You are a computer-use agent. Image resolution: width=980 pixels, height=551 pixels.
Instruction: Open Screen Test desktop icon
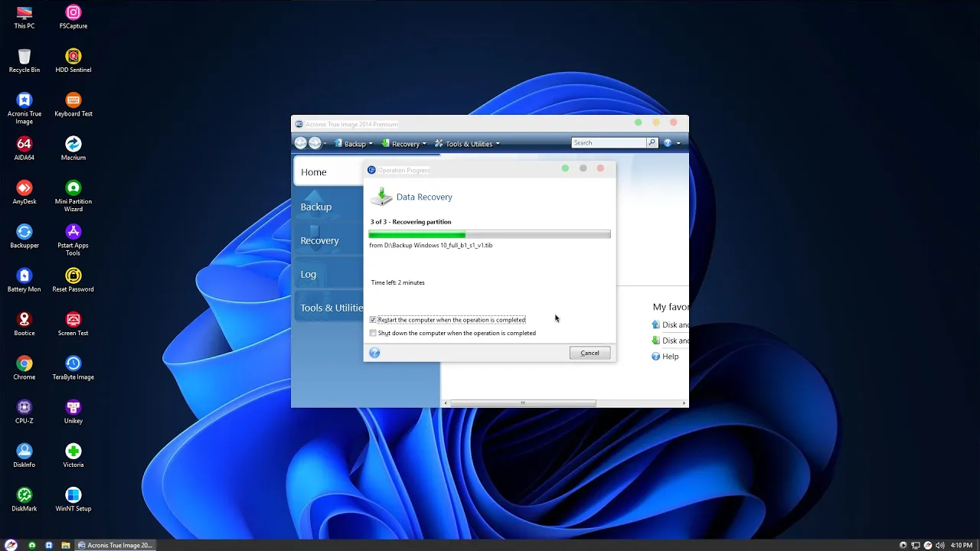coord(73,324)
